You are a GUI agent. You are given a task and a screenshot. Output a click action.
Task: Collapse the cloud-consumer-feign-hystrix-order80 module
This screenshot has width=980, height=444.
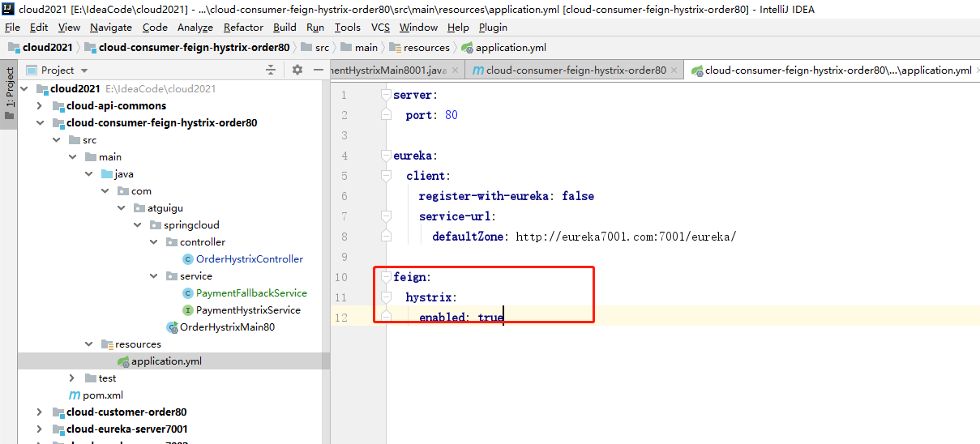[40, 123]
